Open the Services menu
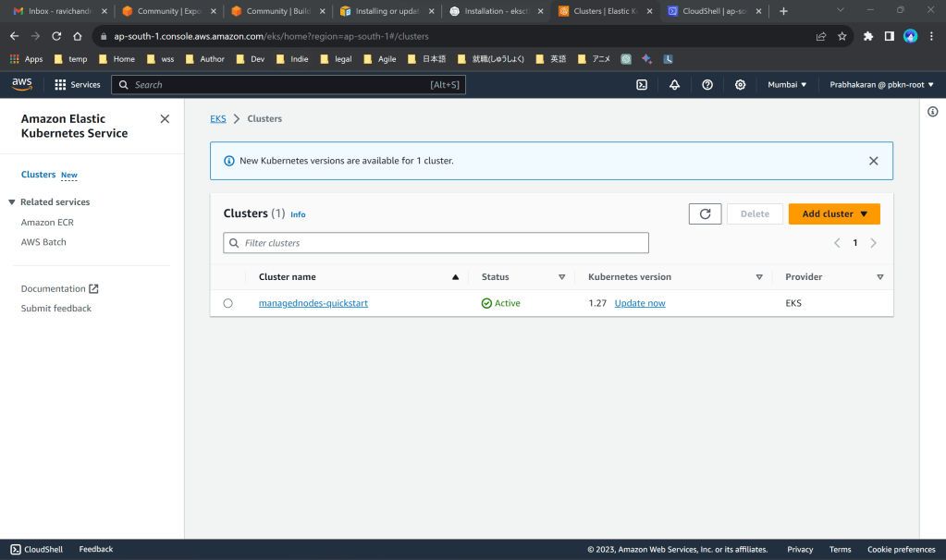The image size is (946, 560). coord(77,84)
